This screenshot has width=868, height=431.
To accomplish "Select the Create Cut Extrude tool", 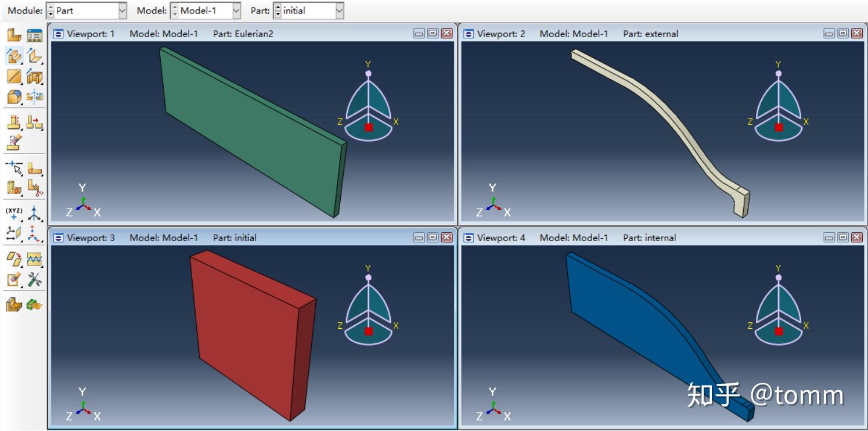I will click(35, 76).
